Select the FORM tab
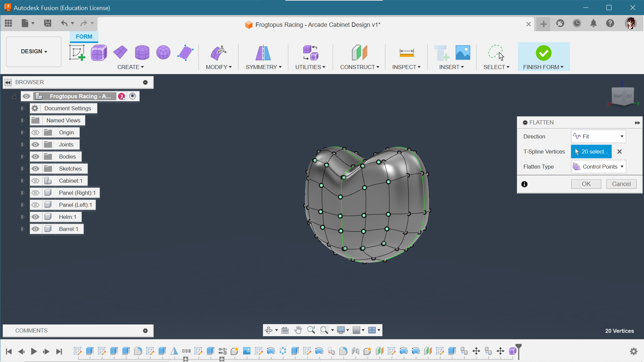 (84, 37)
